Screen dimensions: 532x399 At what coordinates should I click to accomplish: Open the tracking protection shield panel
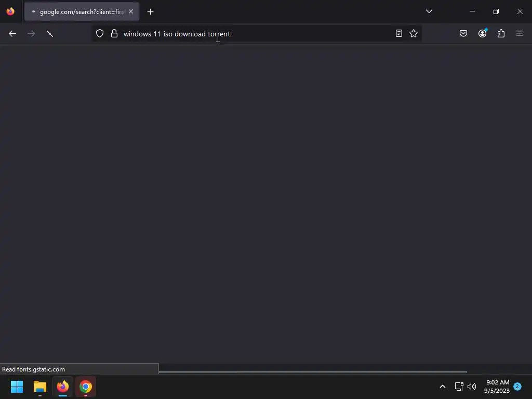[x=100, y=34]
